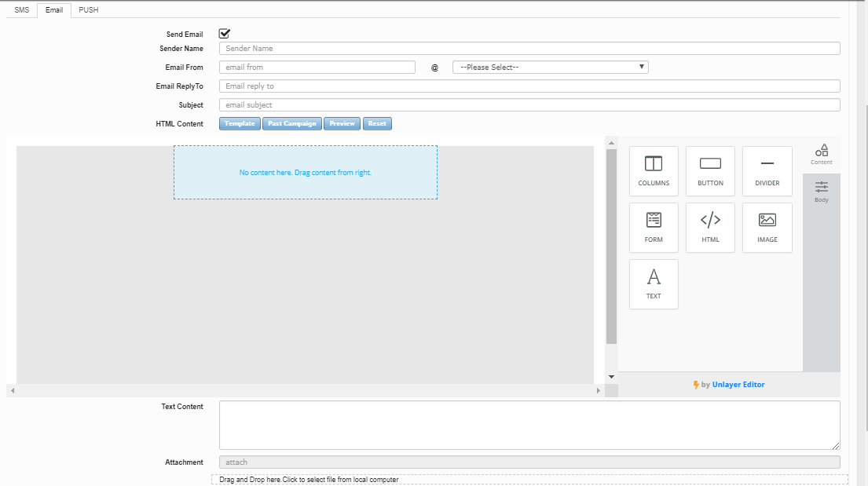
Task: Select the Text content block
Action: pos(654,284)
